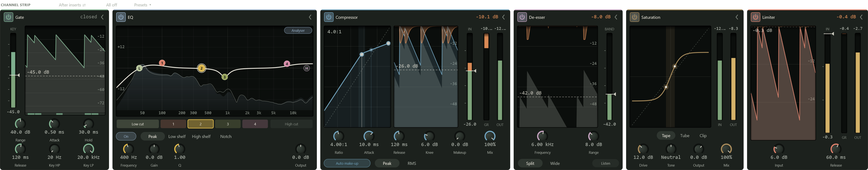
Task: Open the Presets dropdown
Action: point(142,5)
